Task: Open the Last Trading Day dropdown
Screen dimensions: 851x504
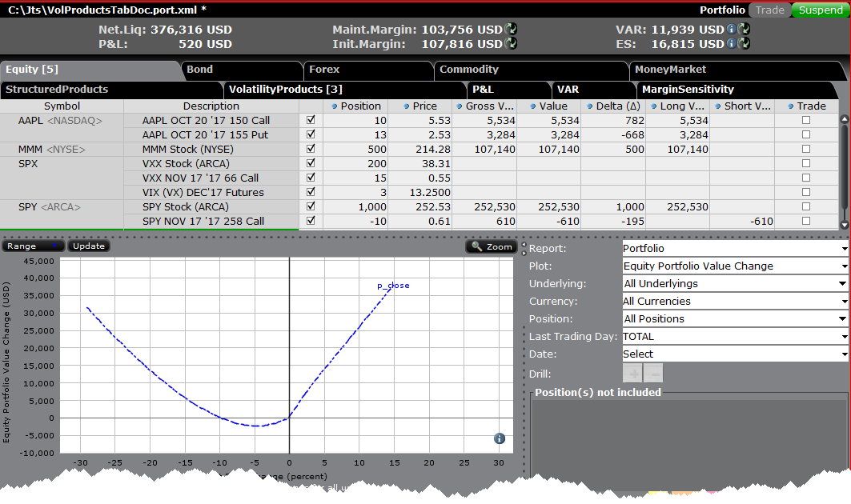Action: click(734, 337)
